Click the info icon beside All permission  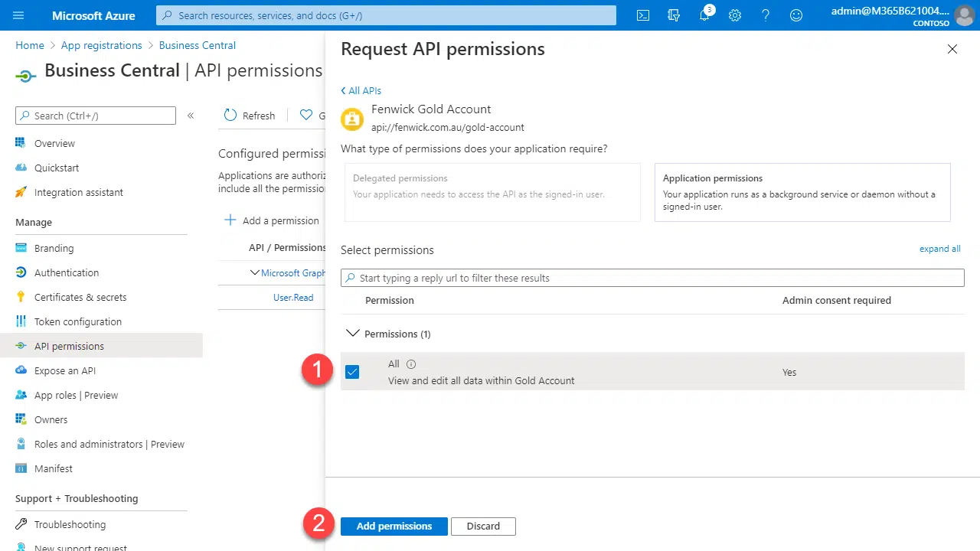pos(411,364)
